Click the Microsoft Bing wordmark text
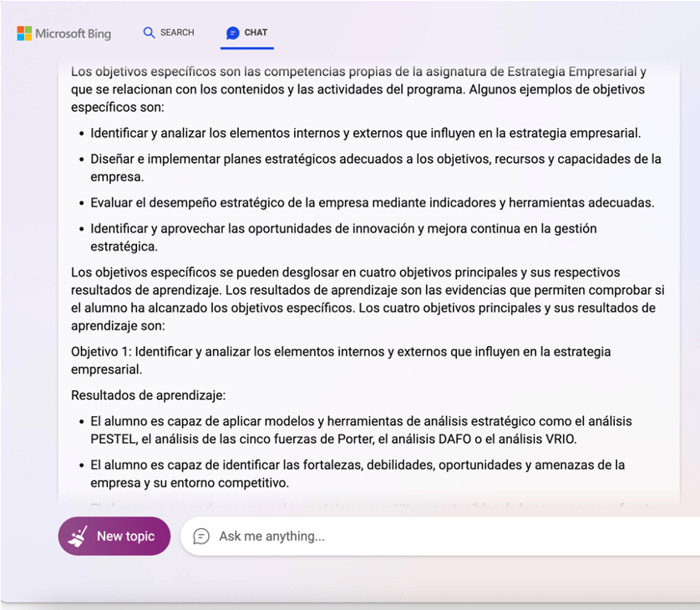 point(74,34)
